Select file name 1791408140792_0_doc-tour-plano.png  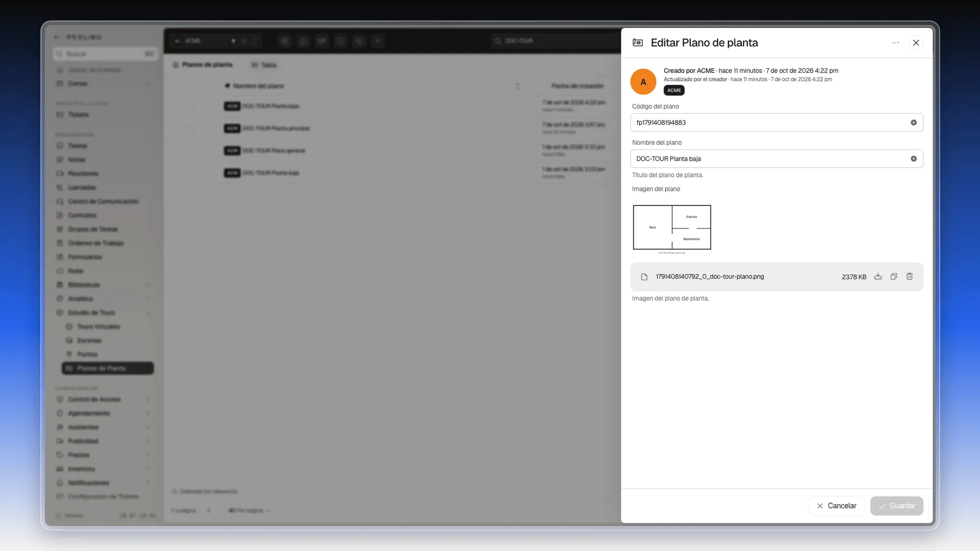(709, 277)
